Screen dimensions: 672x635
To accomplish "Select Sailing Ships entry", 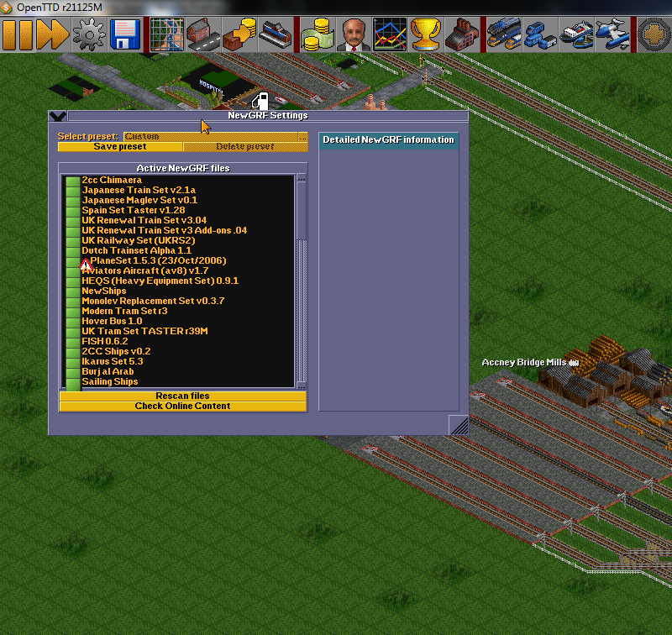I will click(x=178, y=381).
